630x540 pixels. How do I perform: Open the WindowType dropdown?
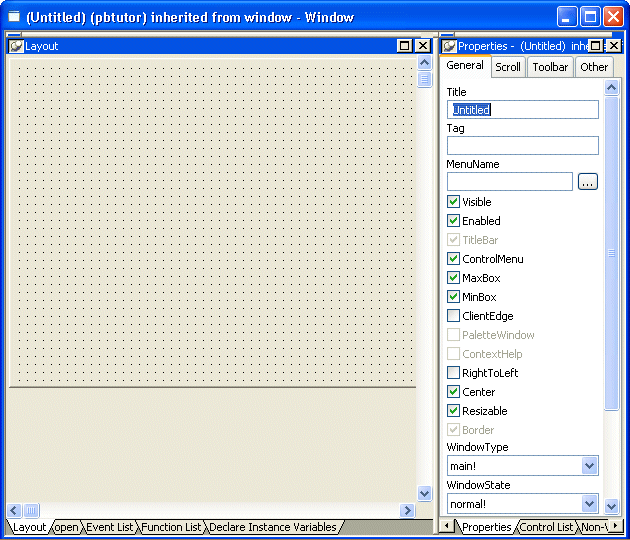589,466
